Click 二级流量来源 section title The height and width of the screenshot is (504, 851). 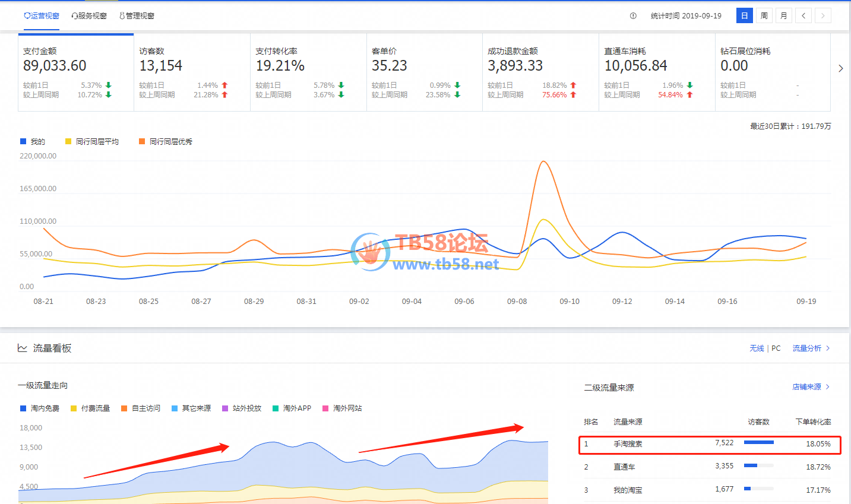pos(609,388)
